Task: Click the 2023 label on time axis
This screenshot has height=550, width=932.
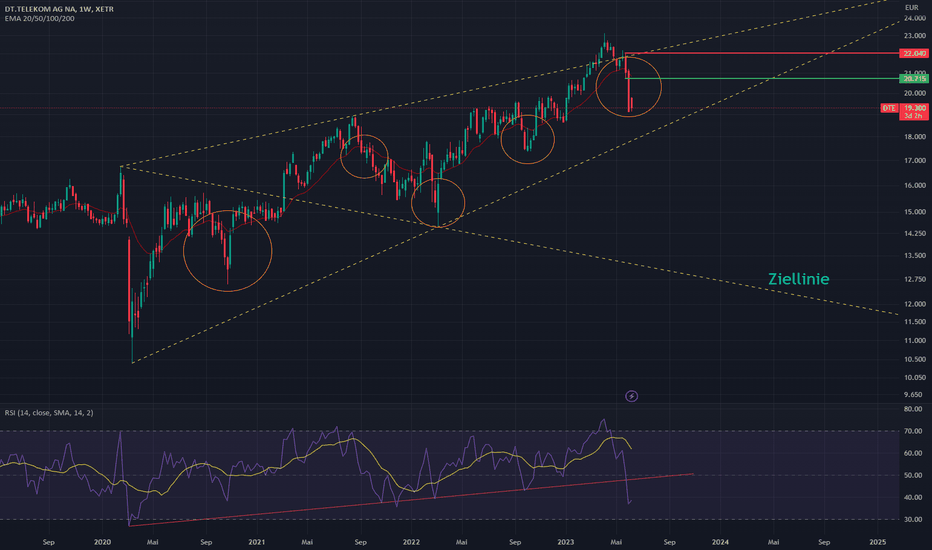Action: [565, 542]
